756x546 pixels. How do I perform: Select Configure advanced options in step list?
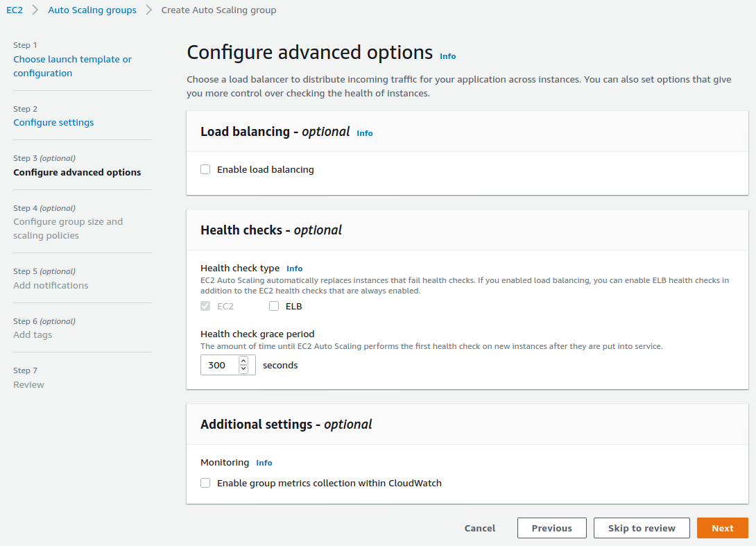click(77, 172)
